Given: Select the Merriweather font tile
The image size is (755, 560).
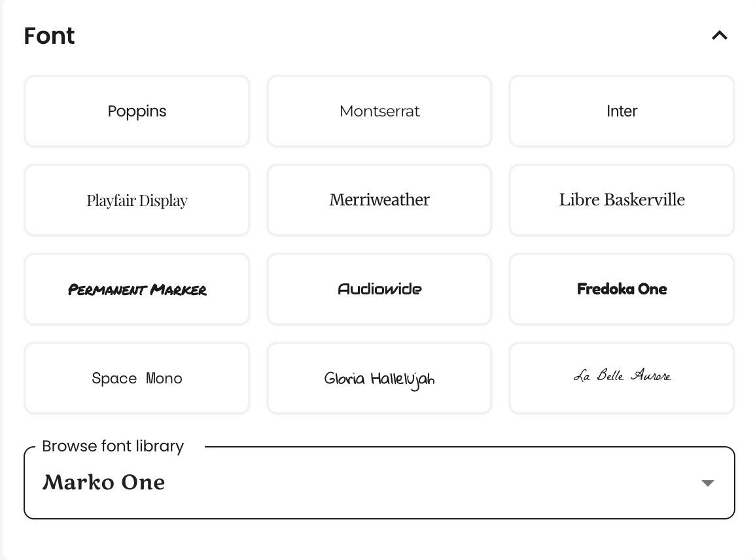Looking at the screenshot, I should (379, 200).
